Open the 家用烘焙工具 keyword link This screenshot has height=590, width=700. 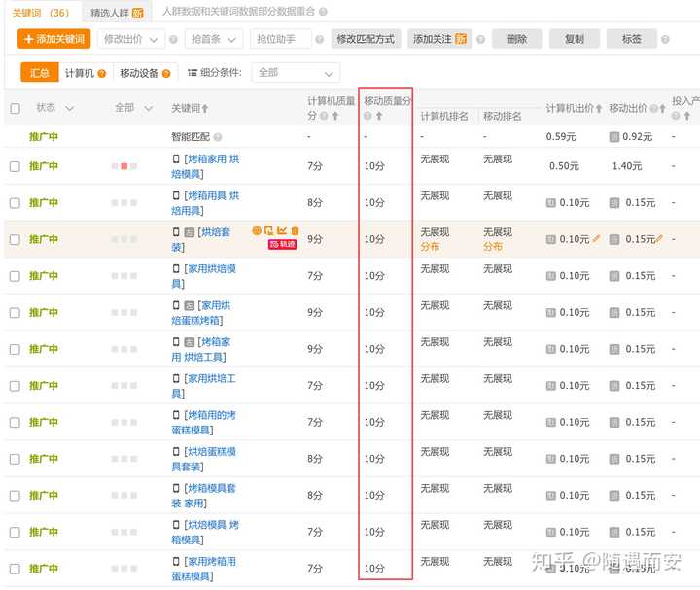tap(204, 386)
